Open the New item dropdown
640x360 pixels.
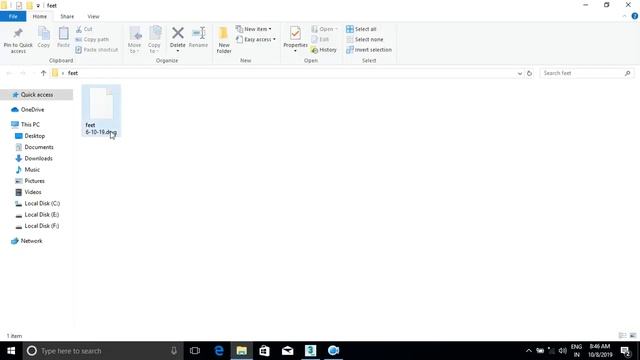pos(253,29)
